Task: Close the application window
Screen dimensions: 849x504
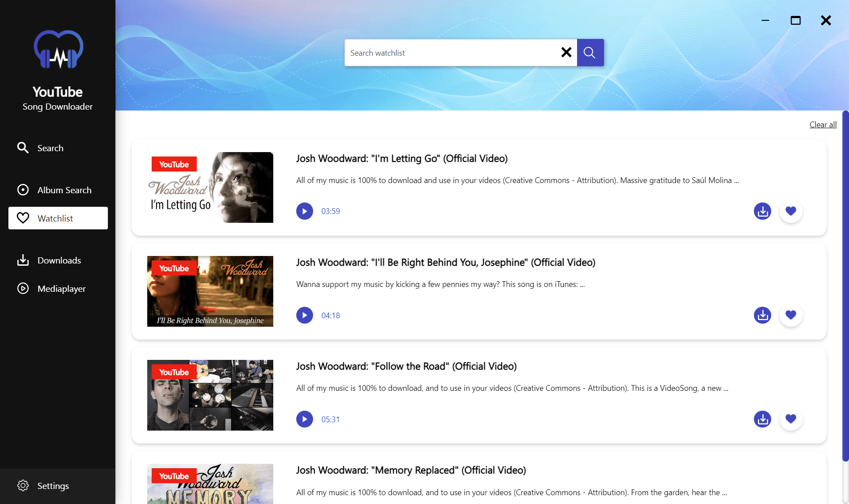Action: [826, 20]
